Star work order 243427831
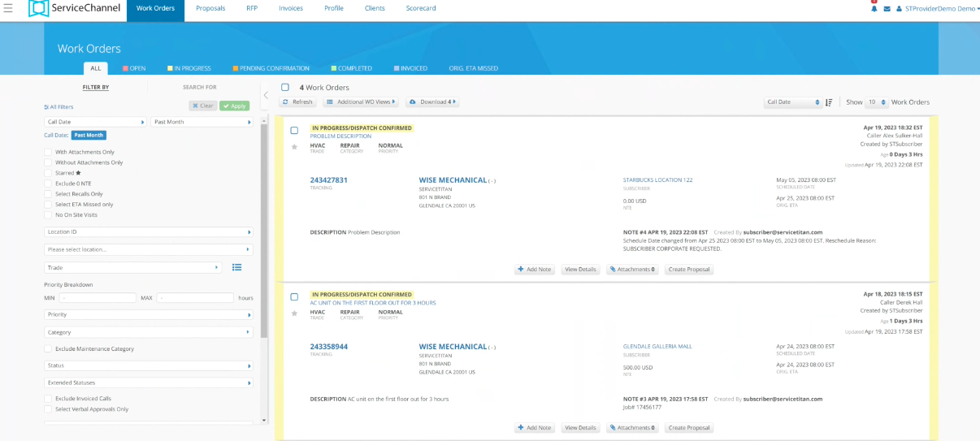Screen dimensions: 980x441 [x=294, y=147]
